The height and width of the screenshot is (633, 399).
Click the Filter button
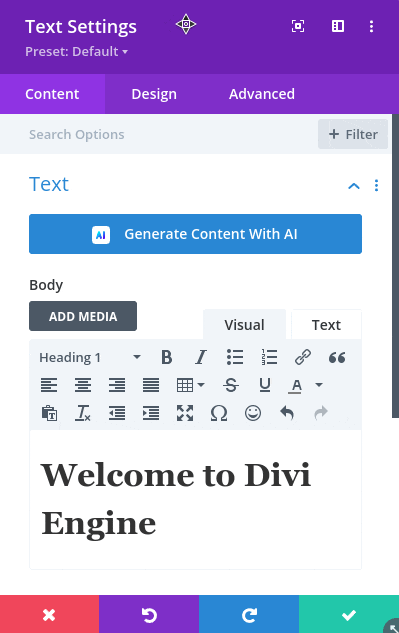[353, 134]
